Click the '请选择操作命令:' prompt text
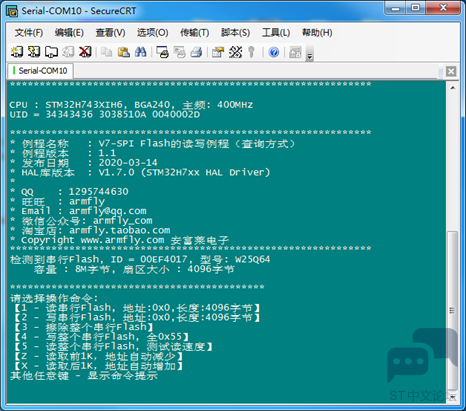The image size is (466, 411). [x=54, y=298]
